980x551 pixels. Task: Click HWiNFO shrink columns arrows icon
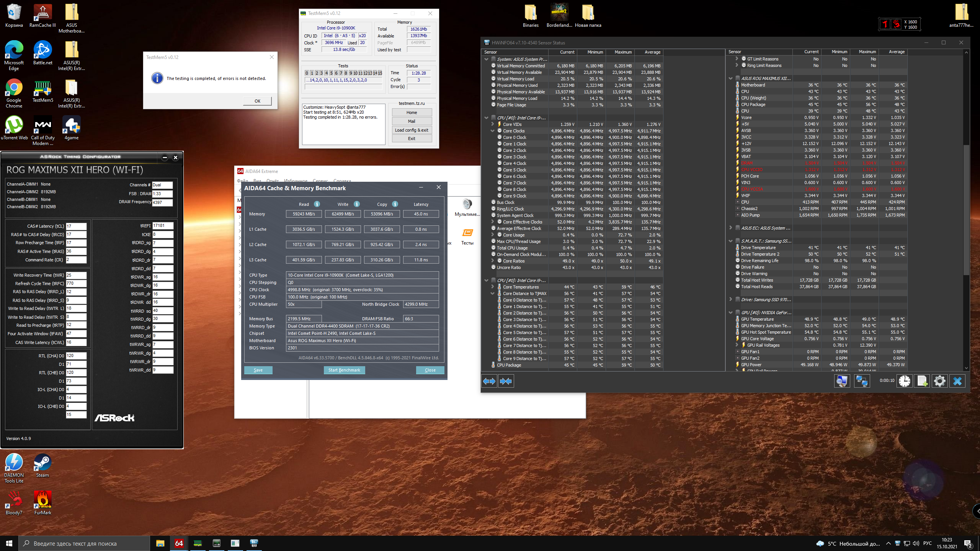tap(506, 381)
